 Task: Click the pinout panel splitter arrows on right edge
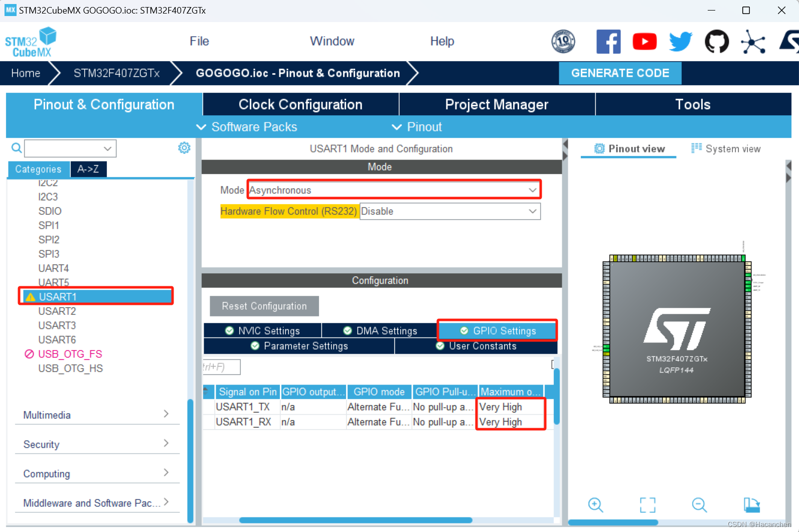pyautogui.click(x=788, y=171)
